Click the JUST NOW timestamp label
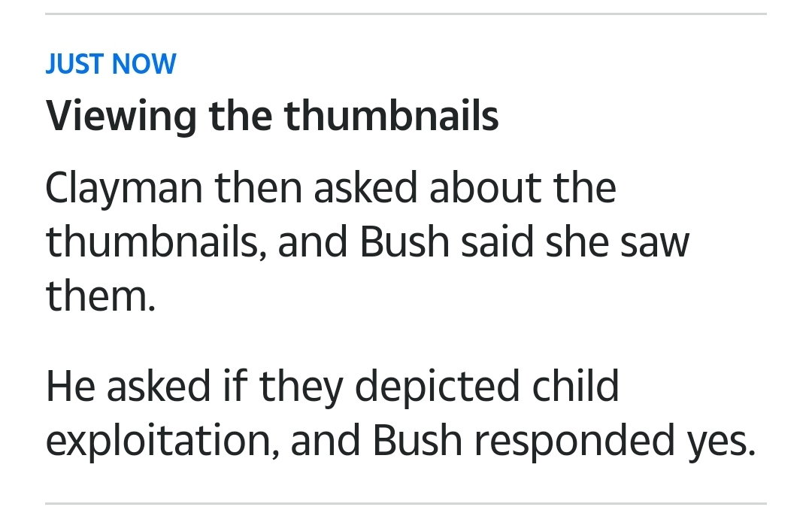 [111, 64]
